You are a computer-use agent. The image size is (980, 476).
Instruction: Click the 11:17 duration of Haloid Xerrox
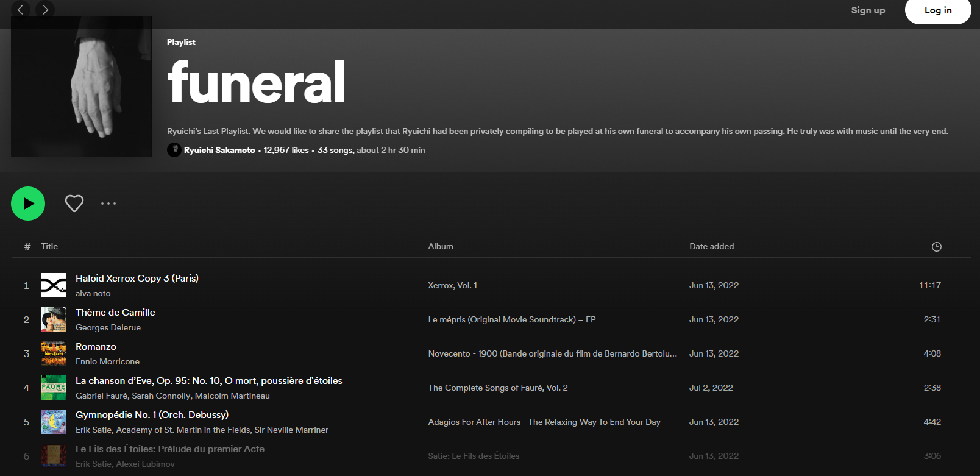930,285
